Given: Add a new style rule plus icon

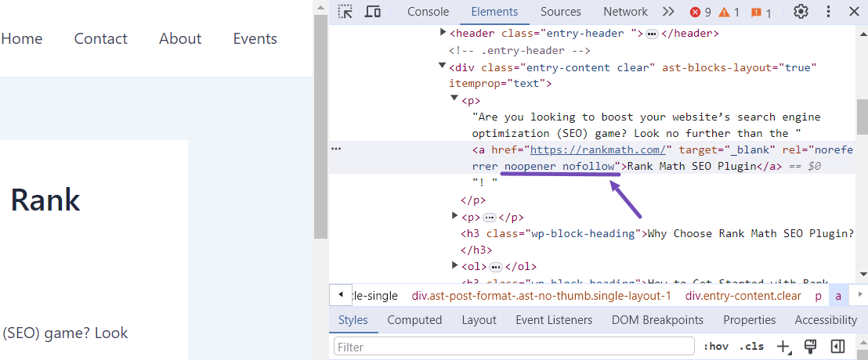Looking at the screenshot, I should (783, 347).
